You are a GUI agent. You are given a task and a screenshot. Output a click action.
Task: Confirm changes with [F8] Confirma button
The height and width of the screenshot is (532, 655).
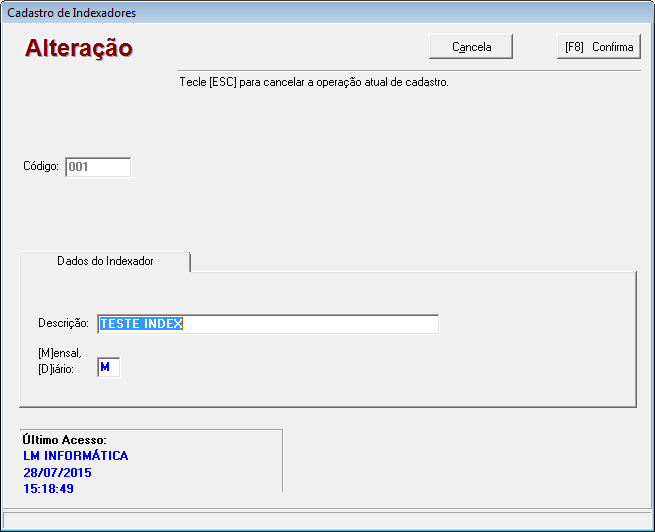[x=599, y=46]
